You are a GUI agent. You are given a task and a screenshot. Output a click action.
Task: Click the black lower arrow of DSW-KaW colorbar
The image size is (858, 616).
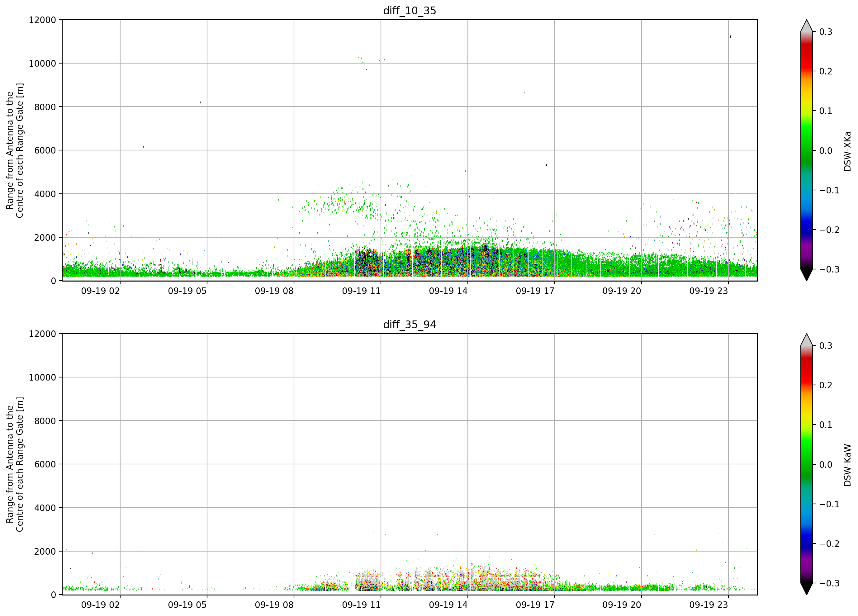[807, 589]
